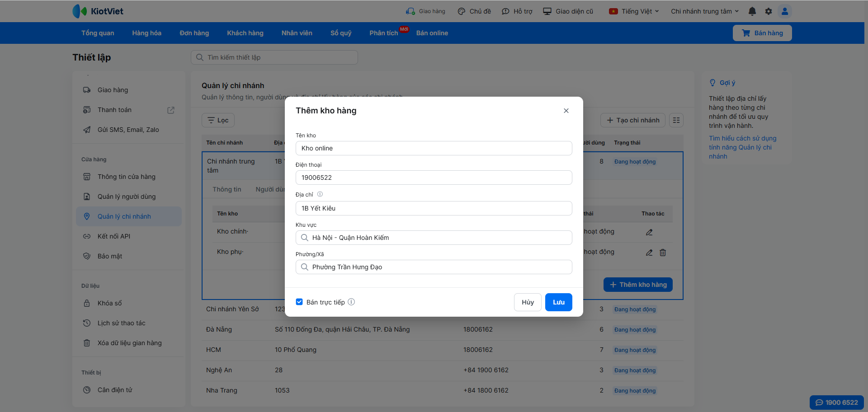The width and height of the screenshot is (868, 412).
Task: Click the KiotViet logo
Action: click(98, 11)
